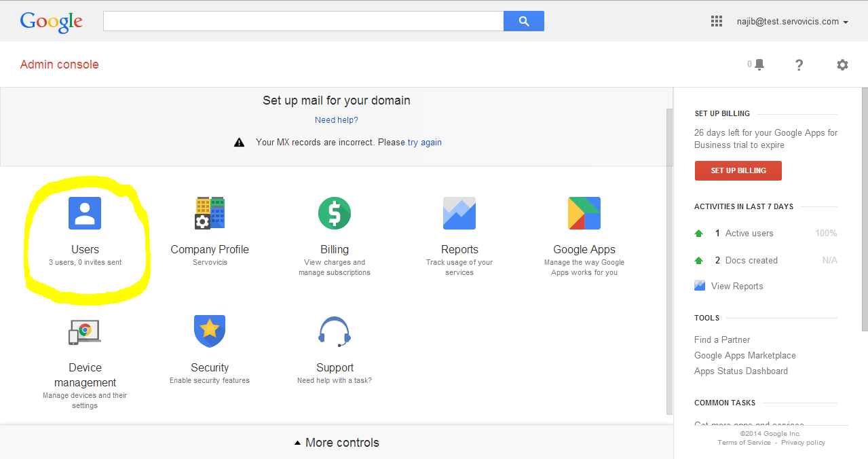
Task: Open the help question mark icon
Action: coord(799,65)
